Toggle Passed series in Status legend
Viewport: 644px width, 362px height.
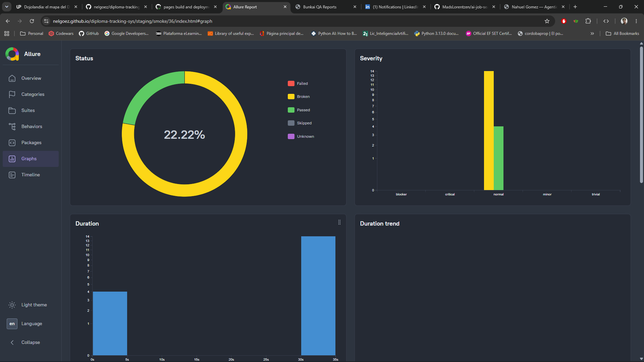[299, 110]
